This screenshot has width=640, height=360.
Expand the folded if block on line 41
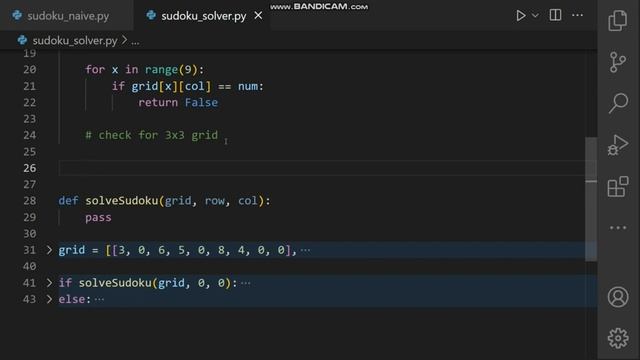[49, 282]
